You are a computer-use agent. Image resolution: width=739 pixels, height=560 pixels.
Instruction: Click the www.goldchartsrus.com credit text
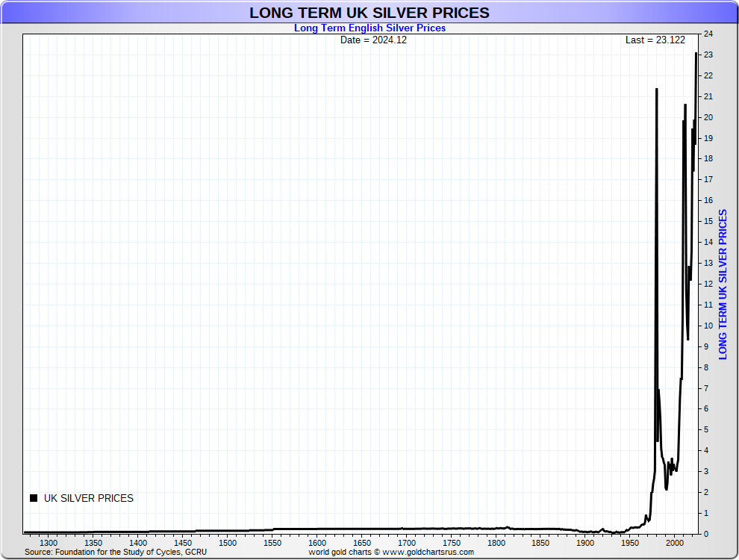point(428,552)
